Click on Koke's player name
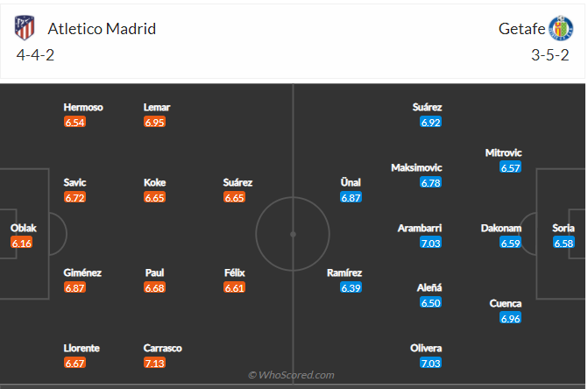This screenshot has height=389, width=588. [155, 182]
